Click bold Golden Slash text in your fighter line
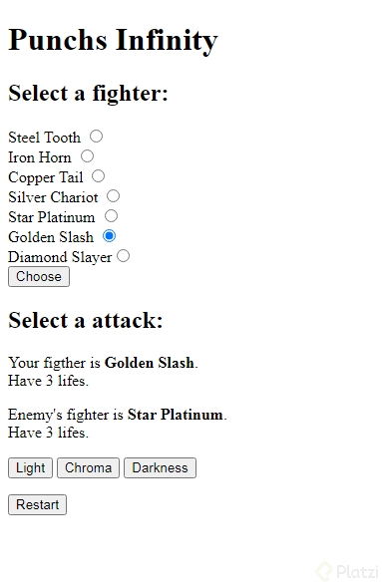This screenshot has height=588, width=382. pos(150,363)
